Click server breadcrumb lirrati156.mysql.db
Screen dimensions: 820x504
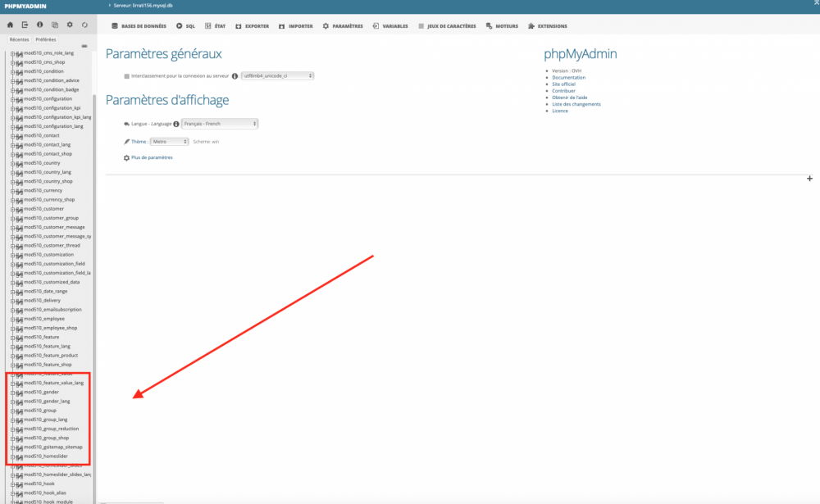tap(143, 5)
